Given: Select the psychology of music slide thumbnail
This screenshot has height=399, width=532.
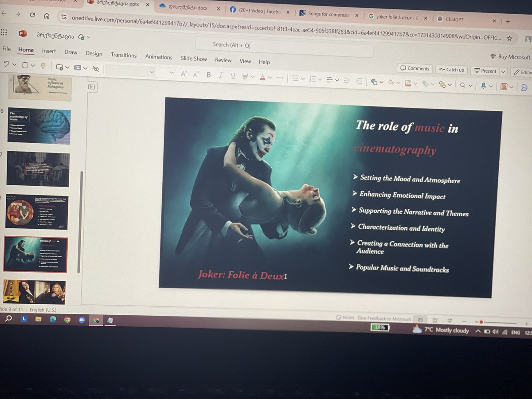Looking at the screenshot, I should point(39,126).
